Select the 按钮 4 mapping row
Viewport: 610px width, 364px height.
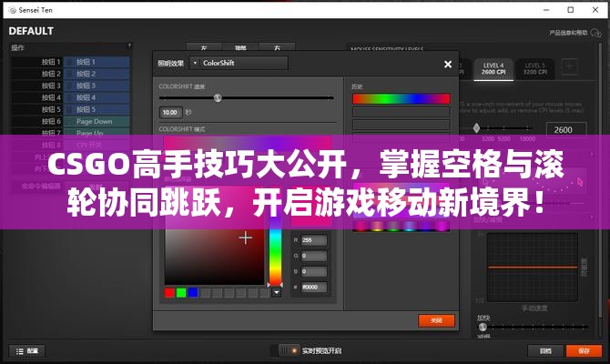pos(70,97)
